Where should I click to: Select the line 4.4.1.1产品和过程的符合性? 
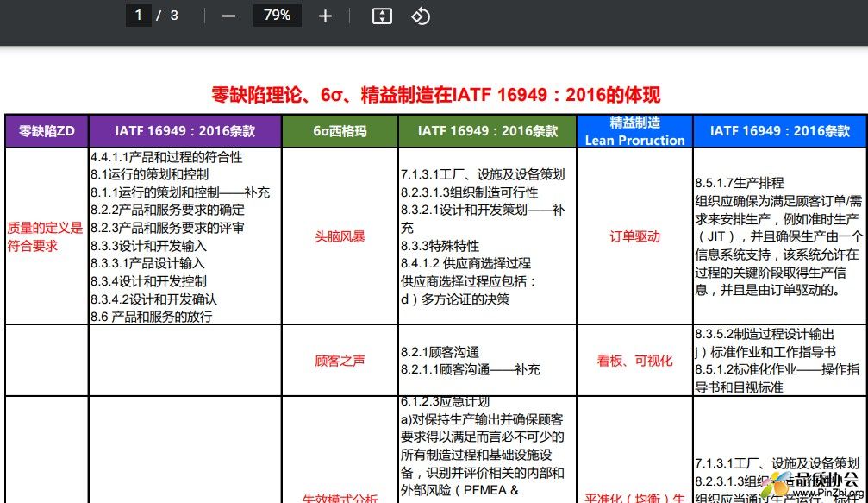pos(166,157)
